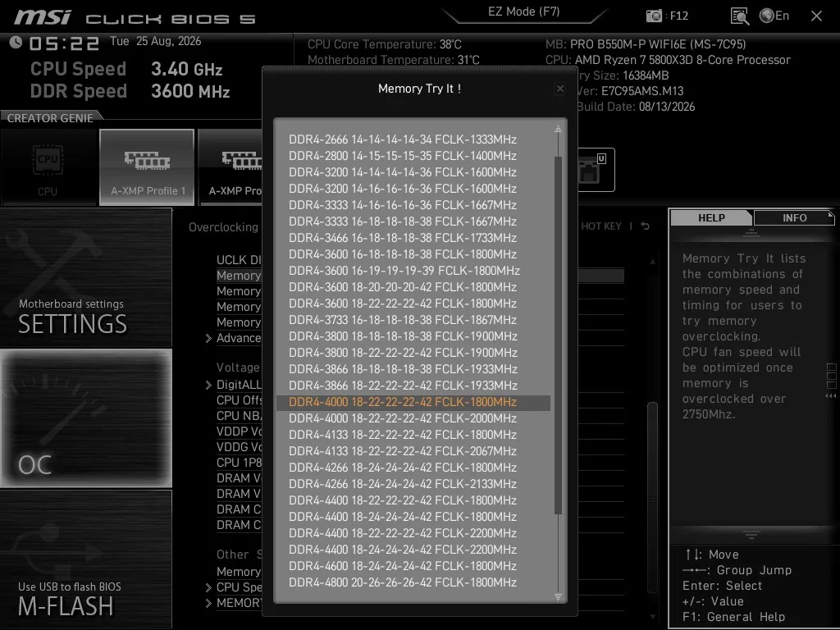Select DDR4-3733 16-18-18-18-38 FCLK-1867MHz
The width and height of the screenshot is (840, 630).
(402, 320)
